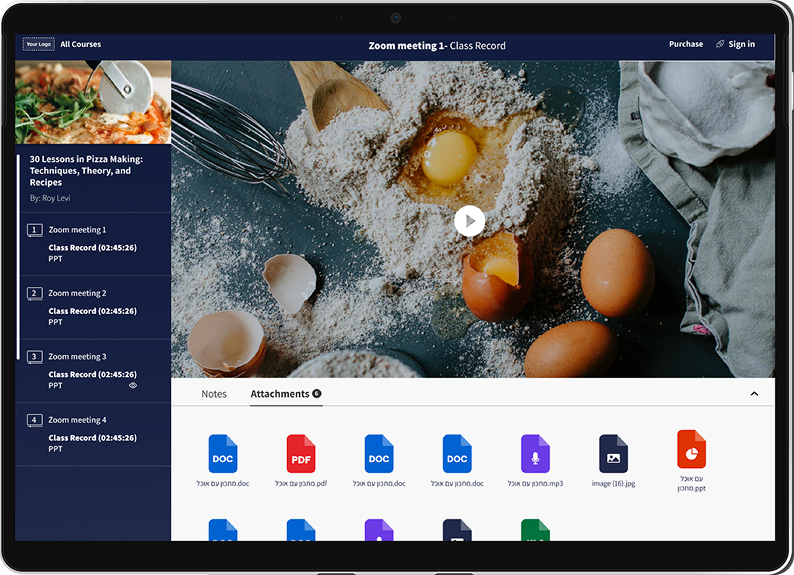
Task: Click the By: Roy Levi author text
Action: [50, 198]
